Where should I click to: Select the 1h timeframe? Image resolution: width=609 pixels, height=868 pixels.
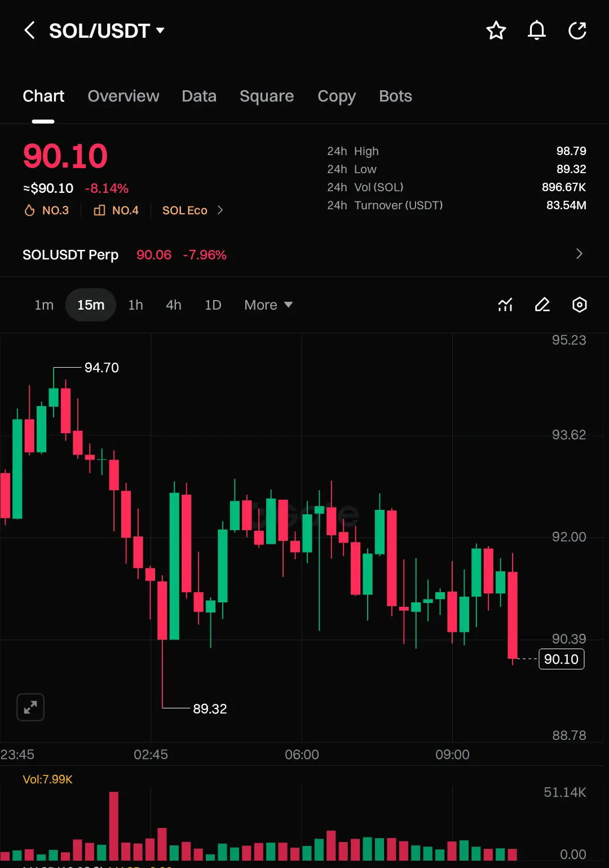coord(135,305)
